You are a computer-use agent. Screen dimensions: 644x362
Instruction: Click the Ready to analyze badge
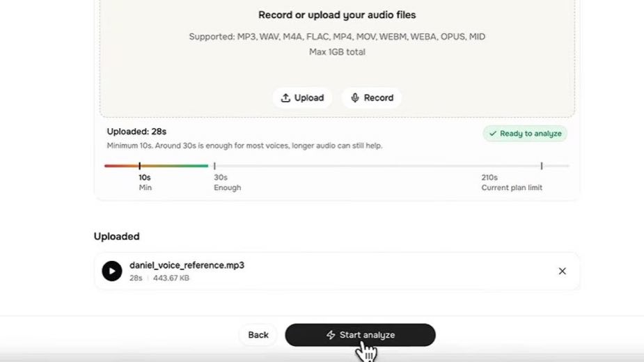(525, 134)
